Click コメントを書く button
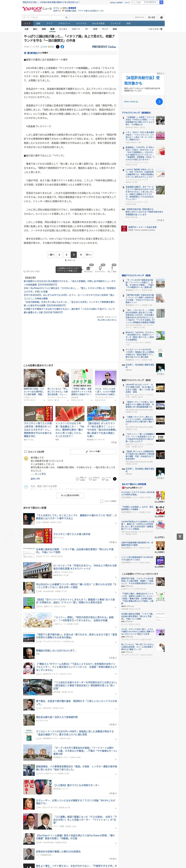The image size is (186, 868). [93, 452]
